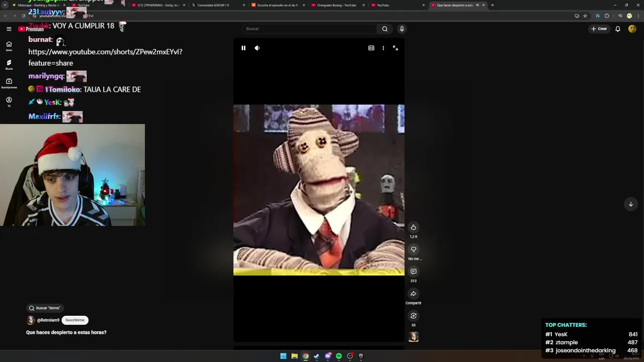The width and height of the screenshot is (644, 362).
Task: Like the Short with 1,2 K likes
Action: point(414,227)
